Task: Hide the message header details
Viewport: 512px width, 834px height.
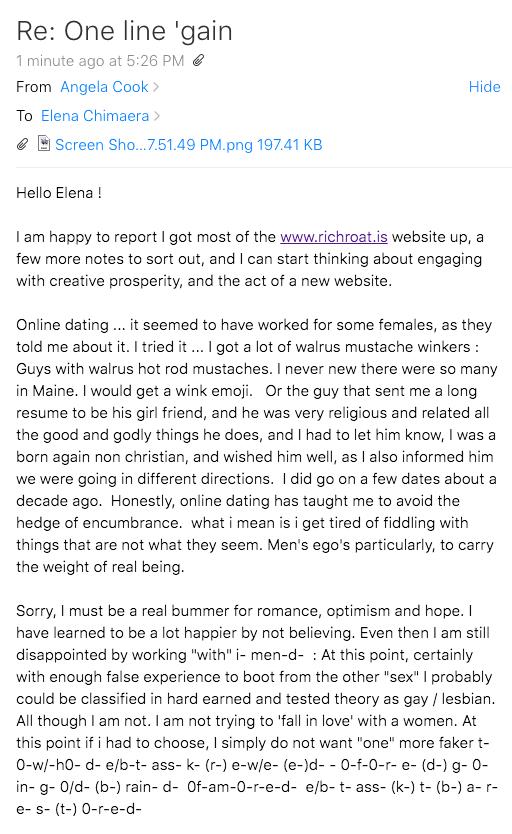Action: click(484, 87)
